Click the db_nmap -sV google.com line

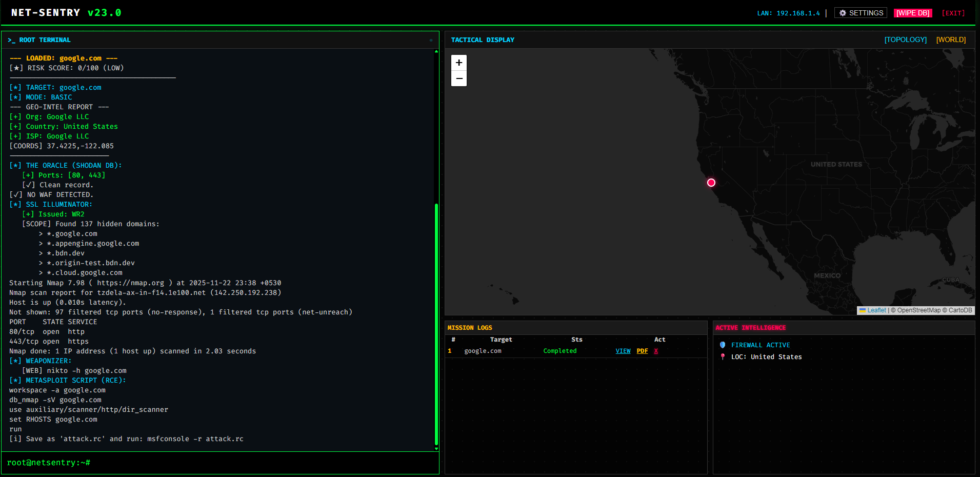coord(55,400)
